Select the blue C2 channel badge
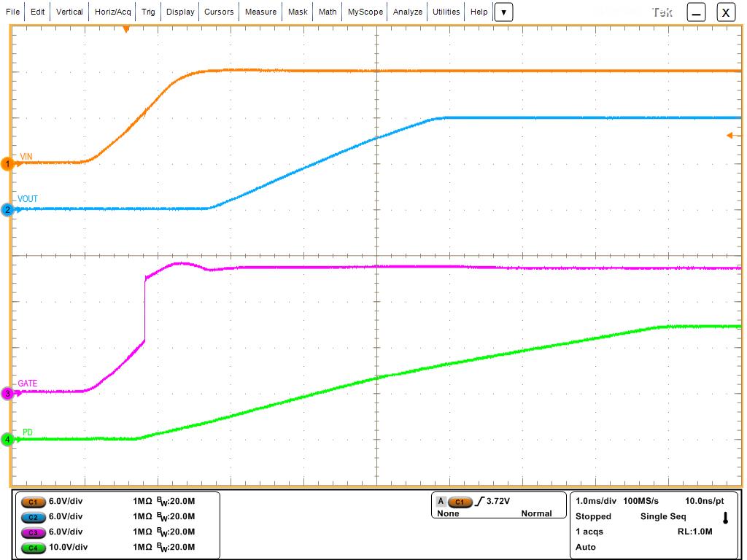The width and height of the screenshot is (747, 560). tap(33, 516)
